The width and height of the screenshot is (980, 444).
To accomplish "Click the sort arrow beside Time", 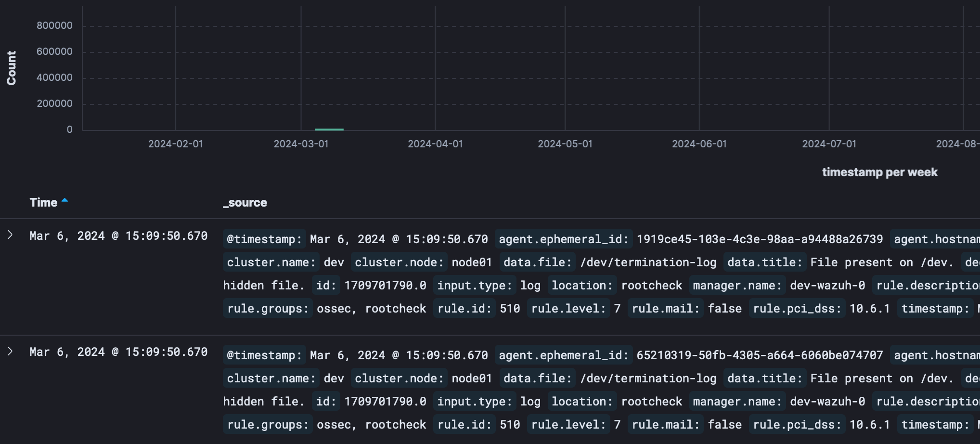I will coord(64,200).
